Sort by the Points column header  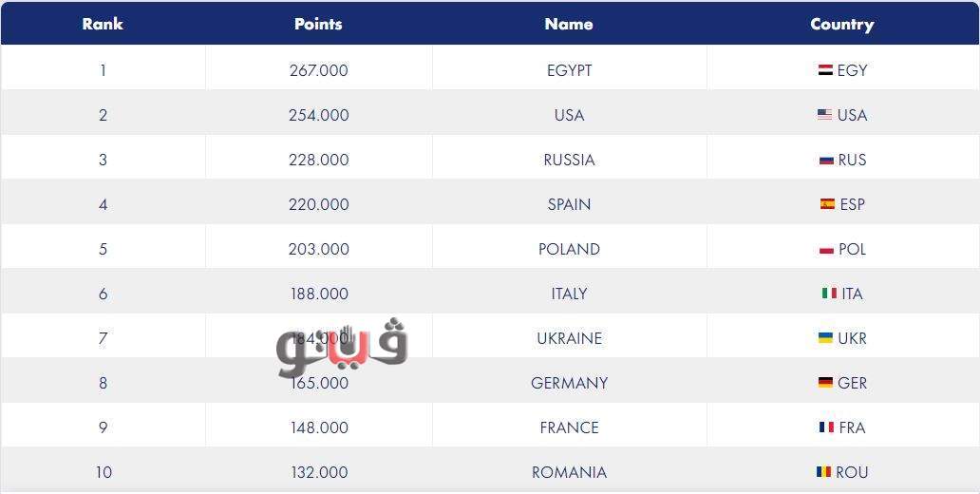point(318,24)
